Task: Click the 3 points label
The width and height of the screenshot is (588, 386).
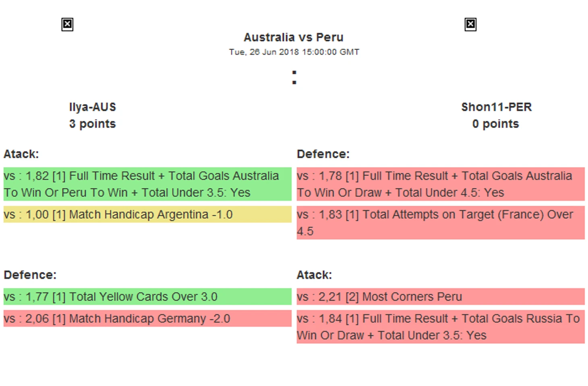Action: [93, 124]
